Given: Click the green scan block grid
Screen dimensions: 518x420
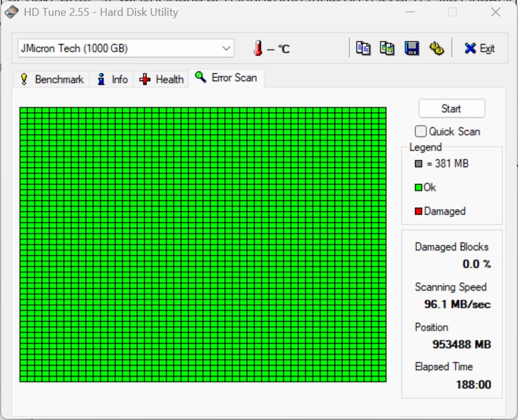Looking at the screenshot, I should 203,244.
